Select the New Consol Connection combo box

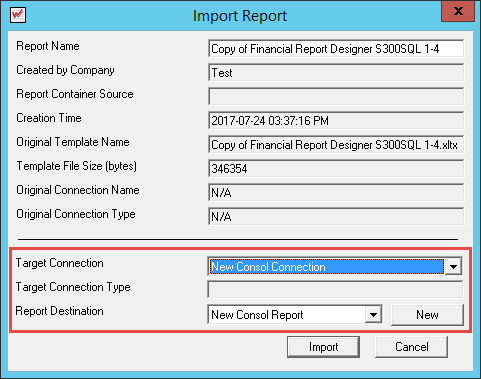click(x=335, y=266)
